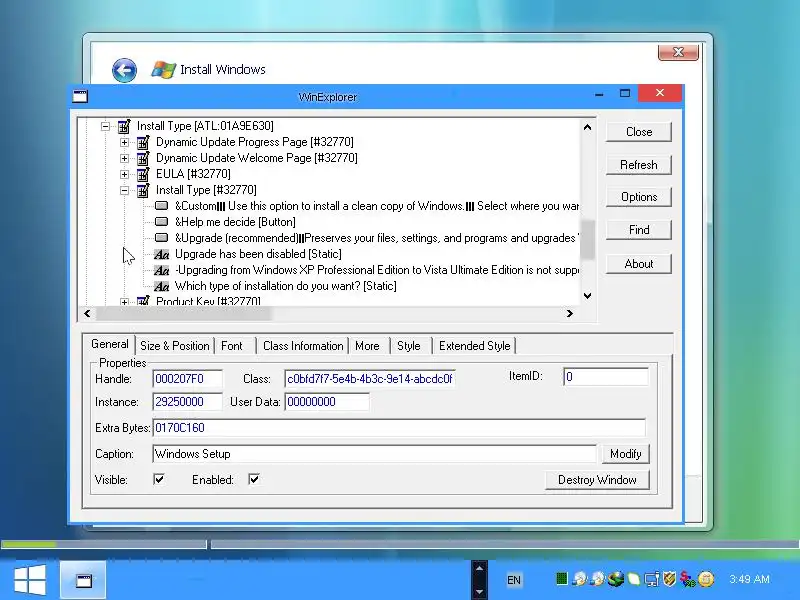The height and width of the screenshot is (600, 800).
Task: Toggle the Enabled checkbox
Action: coord(254,479)
